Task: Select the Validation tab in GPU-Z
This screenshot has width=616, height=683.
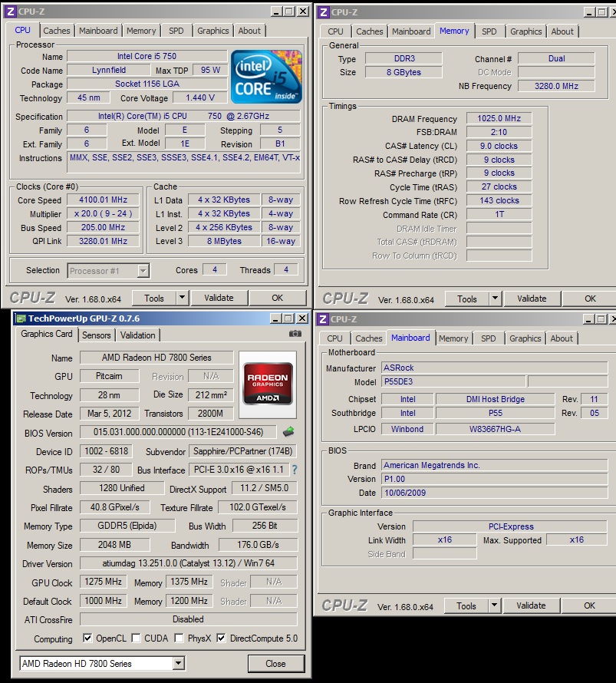Action: (x=137, y=335)
